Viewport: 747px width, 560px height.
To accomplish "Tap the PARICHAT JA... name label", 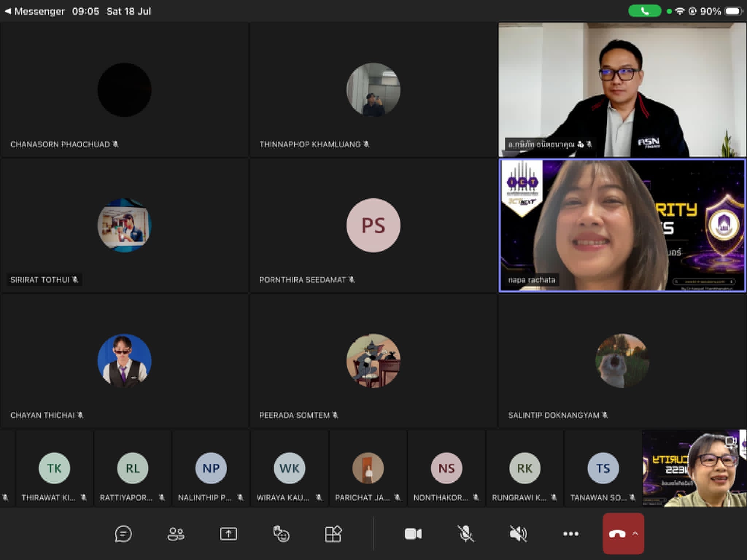I will coord(362,497).
